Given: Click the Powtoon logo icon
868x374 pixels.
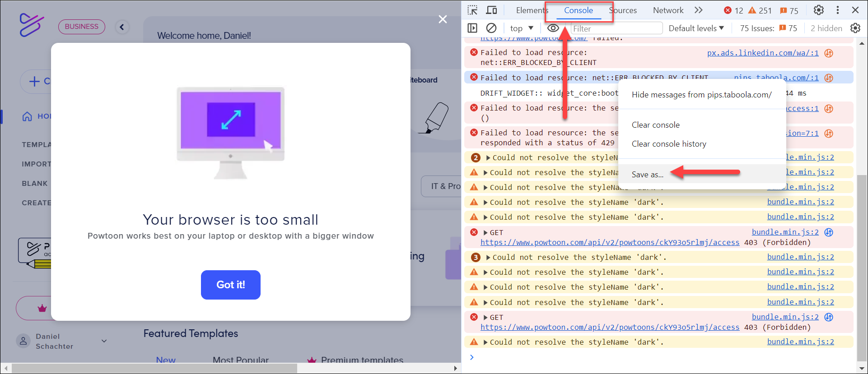Looking at the screenshot, I should (32, 25).
